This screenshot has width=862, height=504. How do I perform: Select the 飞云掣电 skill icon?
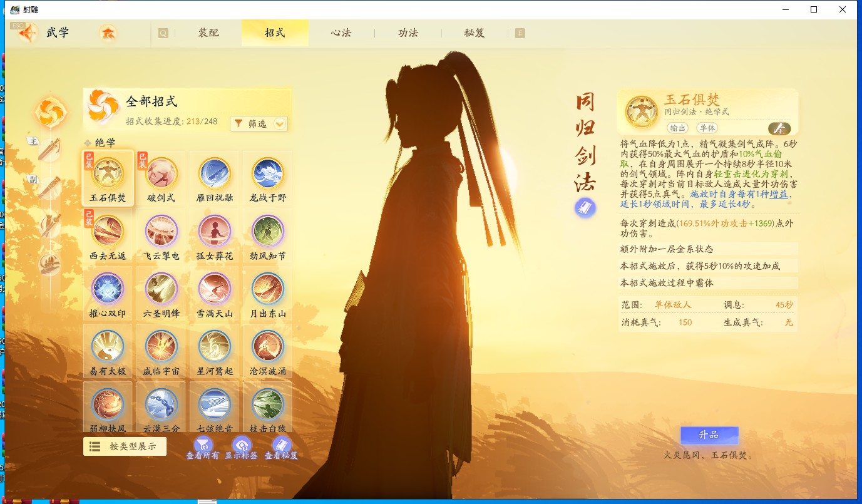click(162, 230)
